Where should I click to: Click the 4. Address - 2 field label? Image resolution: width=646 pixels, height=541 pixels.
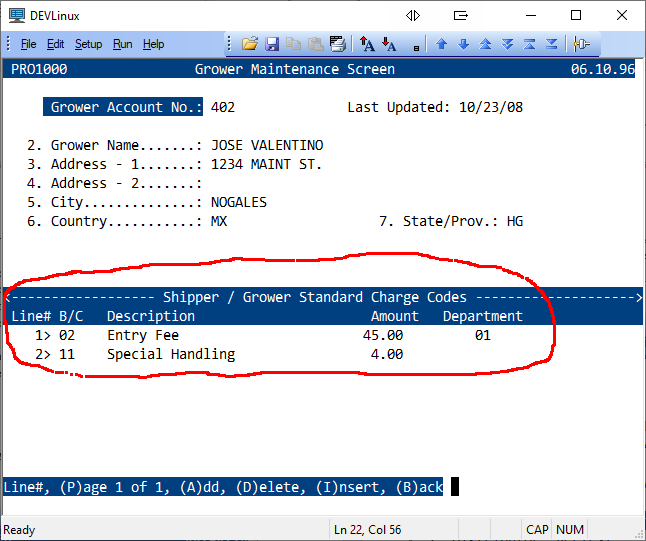click(115, 183)
